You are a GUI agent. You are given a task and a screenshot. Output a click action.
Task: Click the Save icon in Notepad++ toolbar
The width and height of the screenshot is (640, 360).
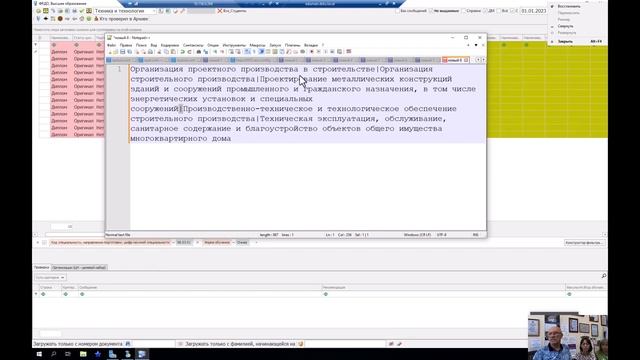[x=122, y=52]
